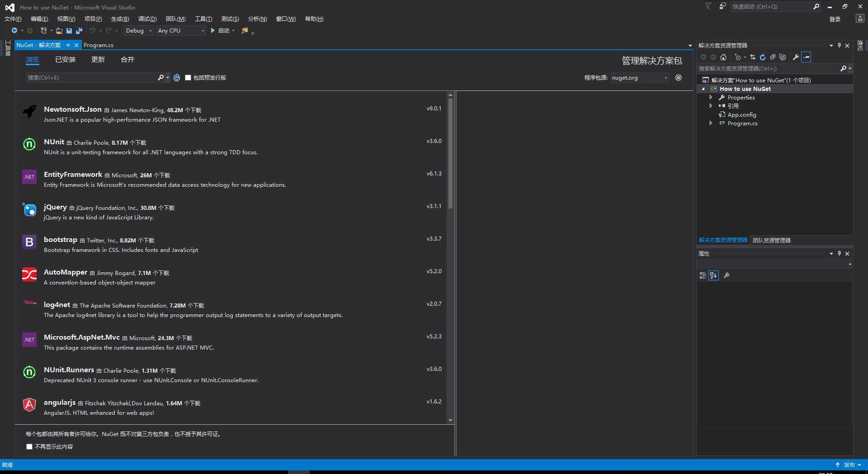Expand the References (引用) tree node
This screenshot has height=474, width=868.
(x=711, y=106)
